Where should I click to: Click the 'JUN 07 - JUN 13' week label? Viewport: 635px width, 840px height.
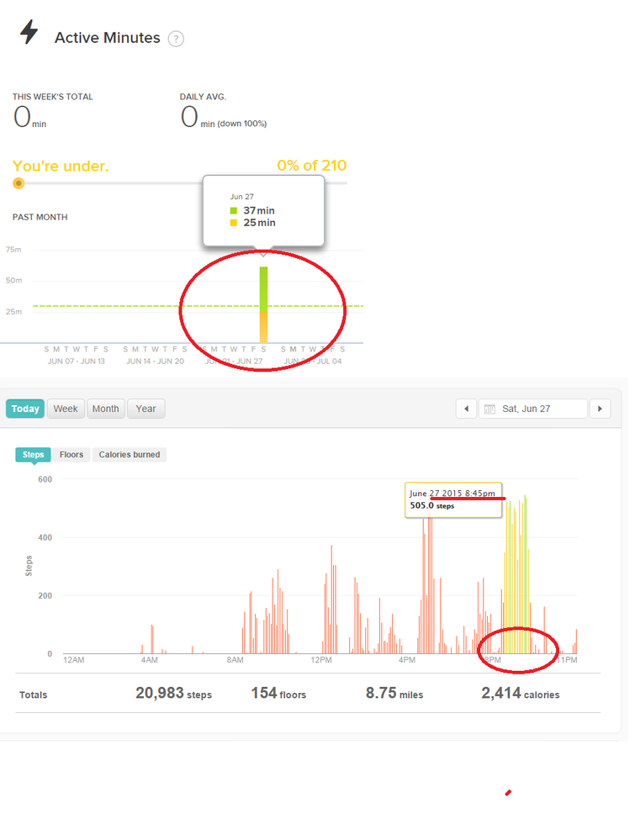(76, 361)
